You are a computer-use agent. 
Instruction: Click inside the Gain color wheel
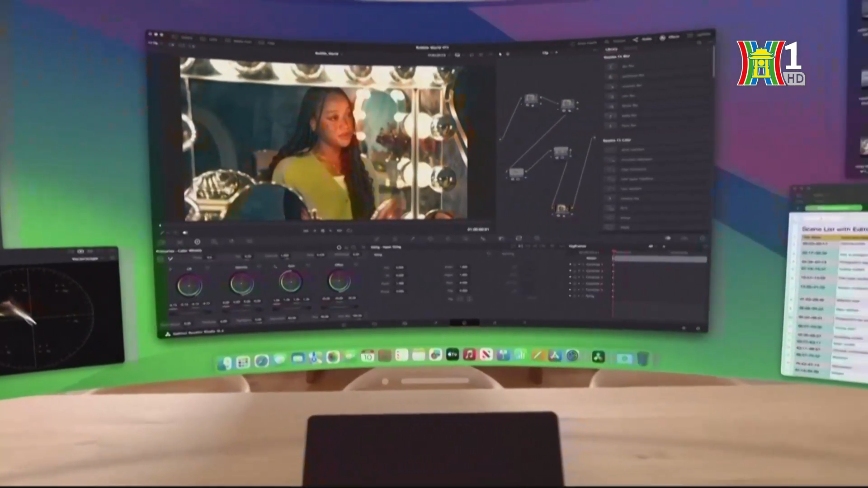pyautogui.click(x=291, y=282)
